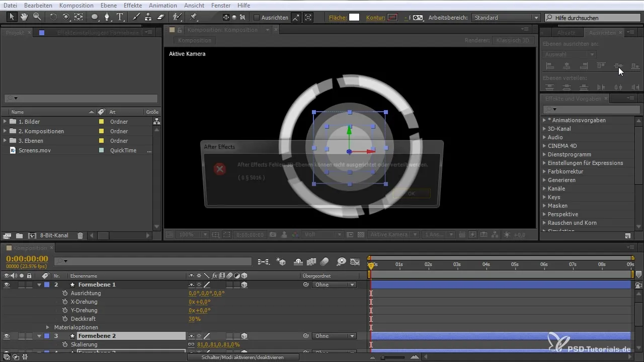Switch to the Absatz panel tab
Image resolution: width=644 pixels, height=362 pixels.
point(567,33)
